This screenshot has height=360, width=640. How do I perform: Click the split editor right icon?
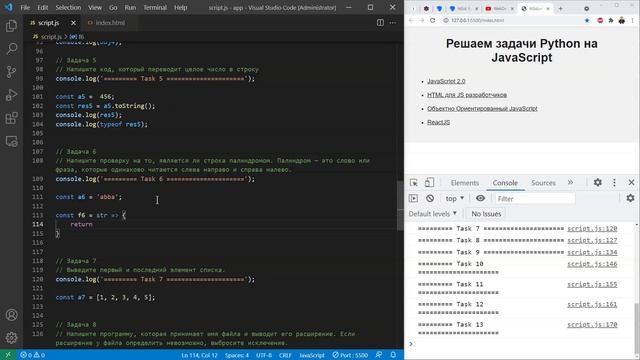tap(380, 23)
